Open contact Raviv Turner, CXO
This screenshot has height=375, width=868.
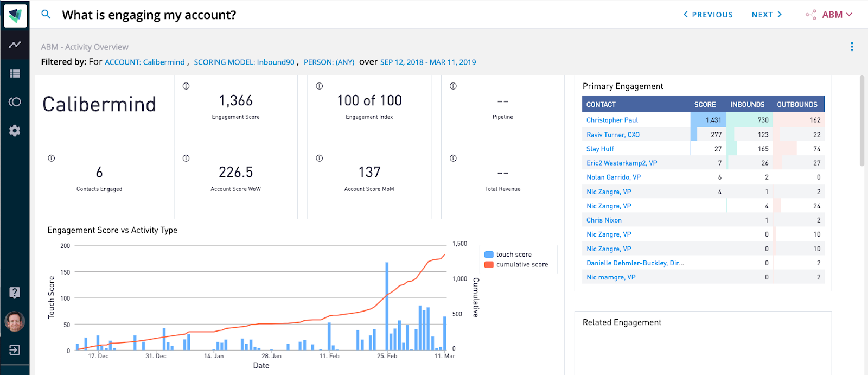click(x=613, y=134)
